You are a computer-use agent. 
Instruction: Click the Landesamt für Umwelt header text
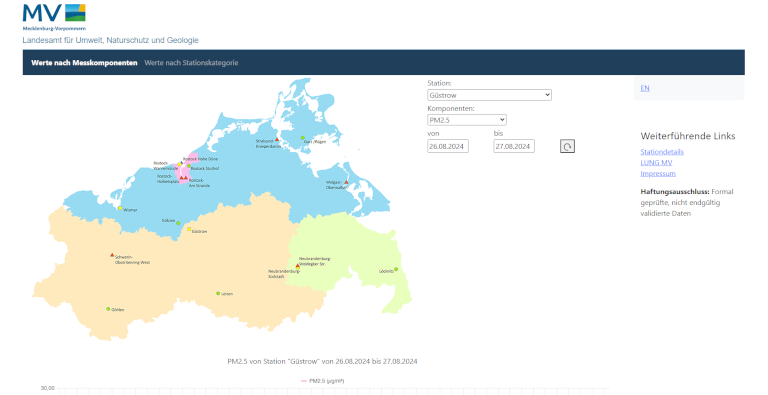click(x=110, y=40)
